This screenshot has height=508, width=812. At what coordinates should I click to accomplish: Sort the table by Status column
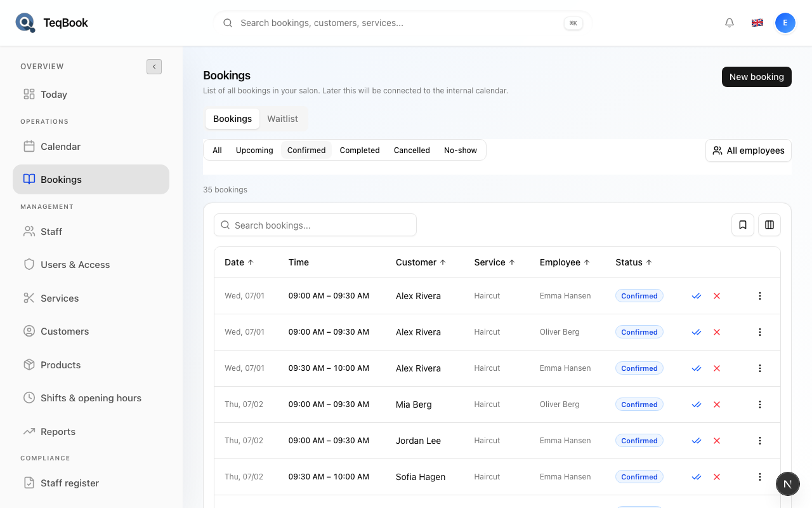(x=633, y=262)
